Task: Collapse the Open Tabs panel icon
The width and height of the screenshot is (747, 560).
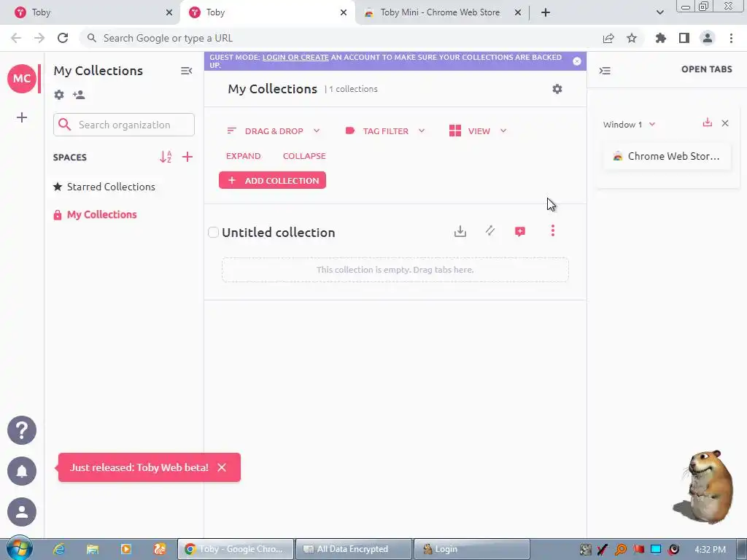Action: (x=605, y=71)
